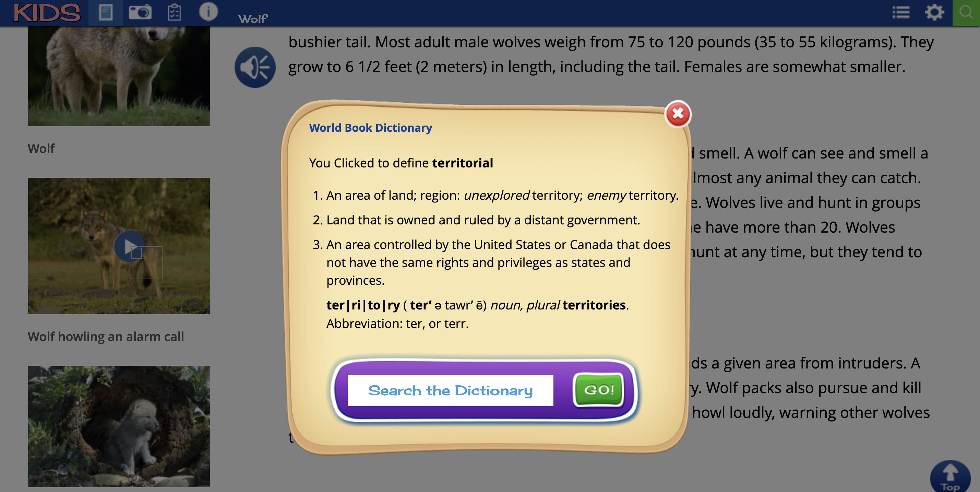The height and width of the screenshot is (492, 980).
Task: Click GO to search the dictionary
Action: pos(599,389)
